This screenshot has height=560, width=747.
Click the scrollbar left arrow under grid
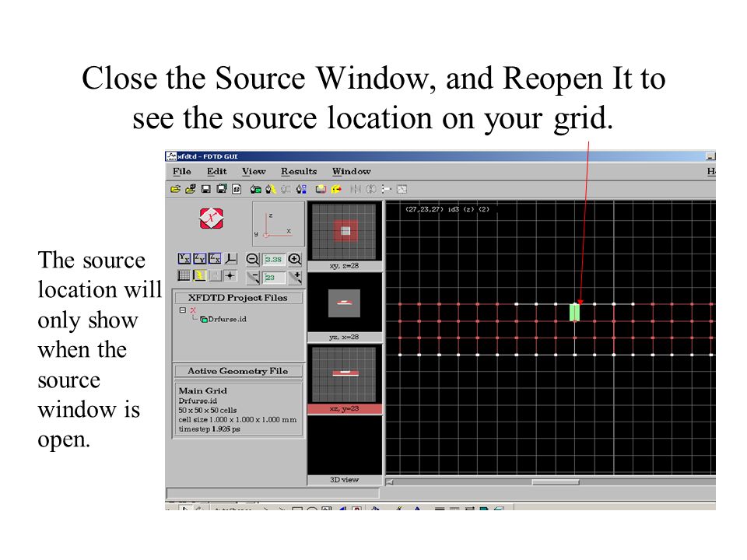coord(390,482)
